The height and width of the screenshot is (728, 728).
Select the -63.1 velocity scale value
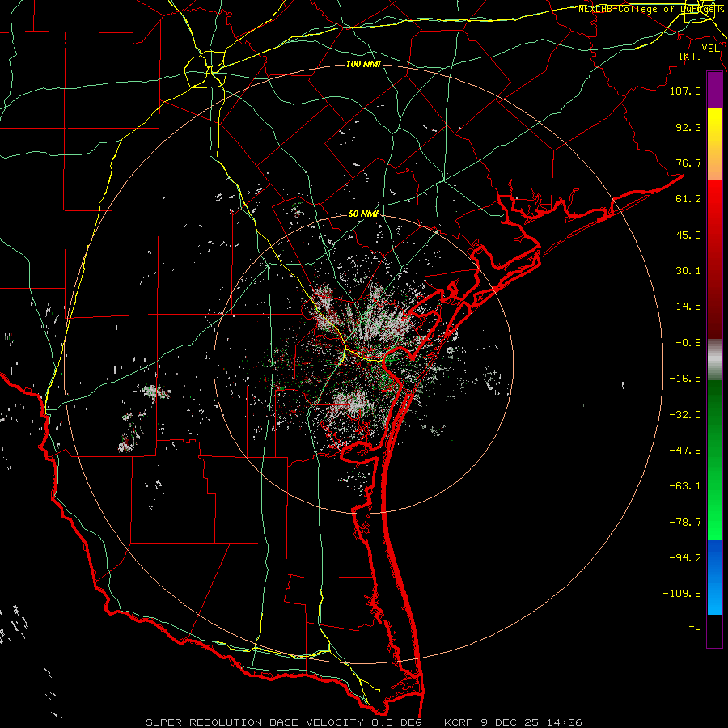point(685,486)
